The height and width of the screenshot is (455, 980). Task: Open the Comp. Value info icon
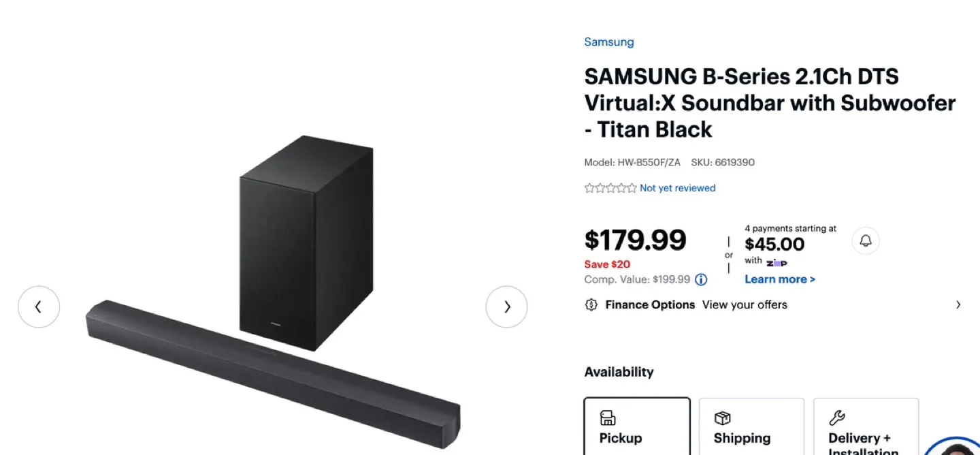pos(701,279)
